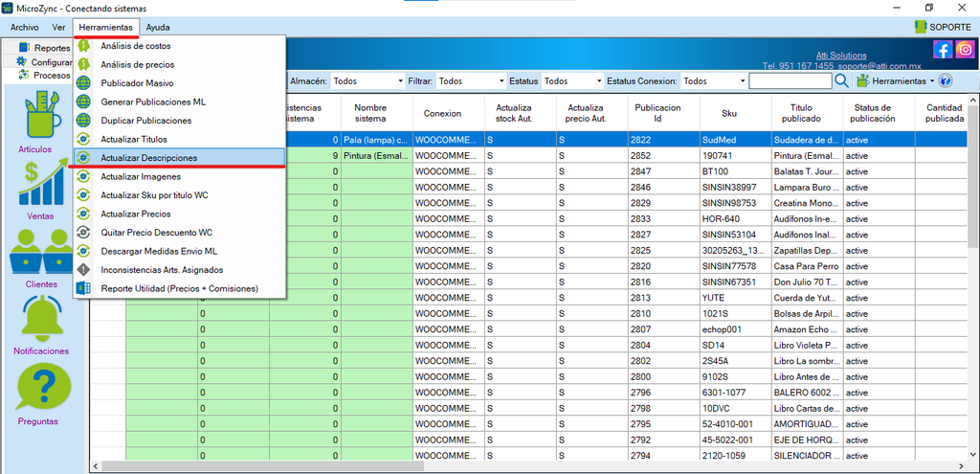This screenshot has height=474, width=980.
Task: Open the Ver menu
Action: pyautogui.click(x=58, y=28)
